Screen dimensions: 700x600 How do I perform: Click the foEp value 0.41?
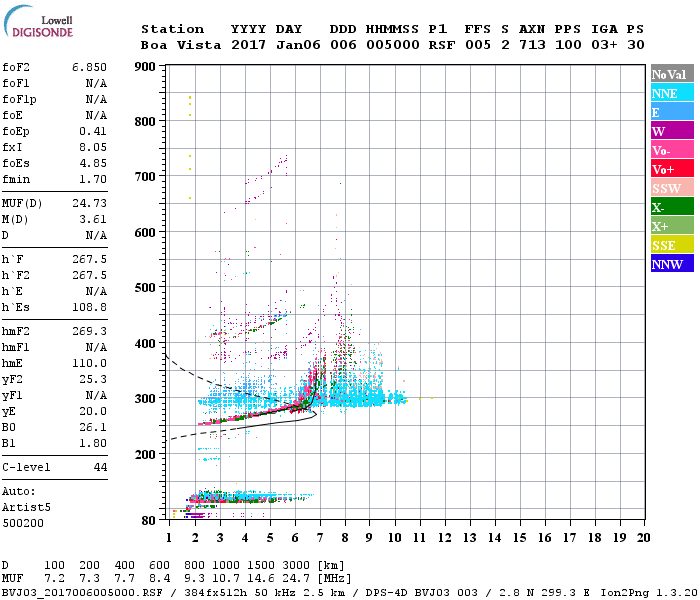click(93, 131)
